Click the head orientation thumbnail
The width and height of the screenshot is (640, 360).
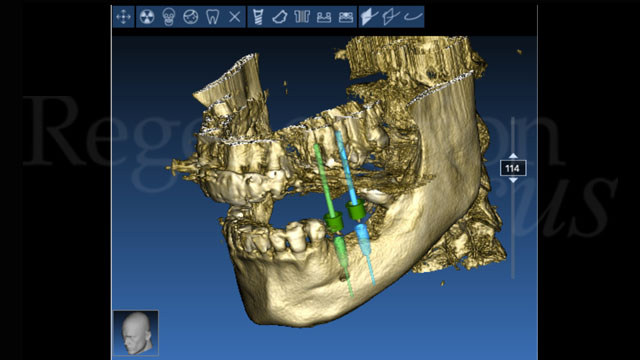point(136,333)
